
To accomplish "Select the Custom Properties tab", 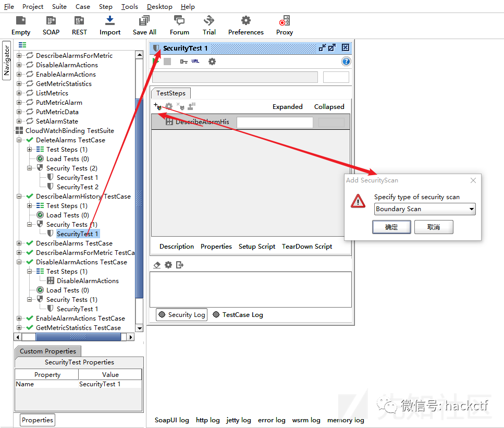I will (x=48, y=351).
